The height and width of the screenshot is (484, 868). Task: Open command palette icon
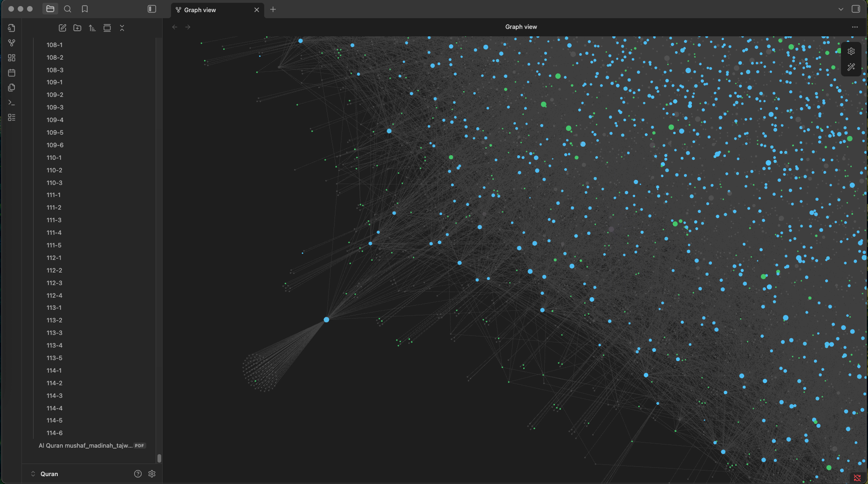(12, 102)
